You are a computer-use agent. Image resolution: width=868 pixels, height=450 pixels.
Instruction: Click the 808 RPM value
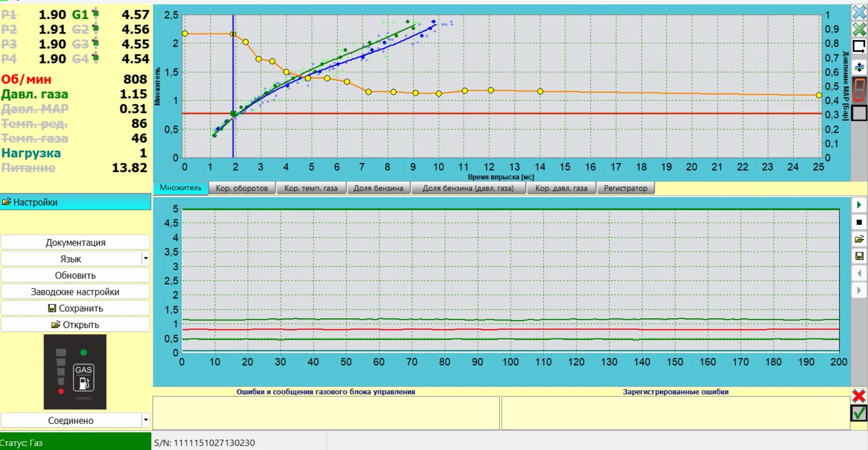[x=135, y=79]
